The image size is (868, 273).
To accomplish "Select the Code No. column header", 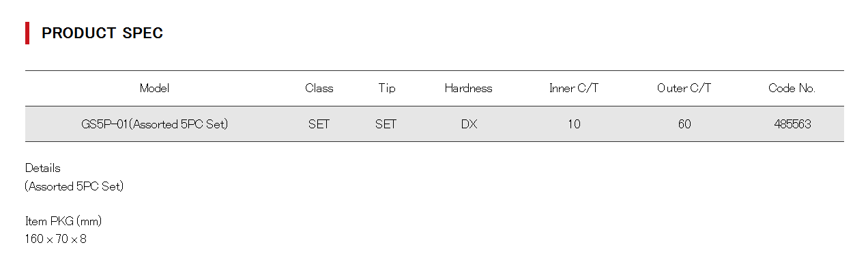I will tap(792, 88).
